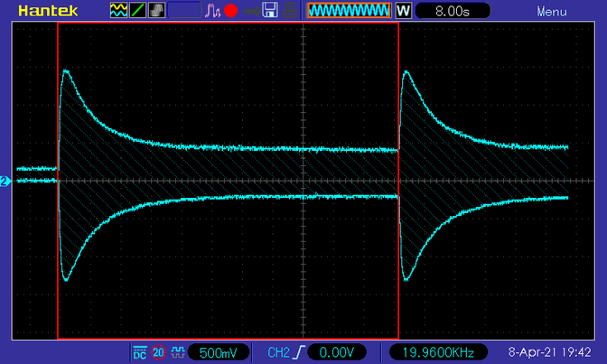The height and width of the screenshot is (364, 607).
Task: Click the 19.9600KHz frequency readout
Action: 438,352
